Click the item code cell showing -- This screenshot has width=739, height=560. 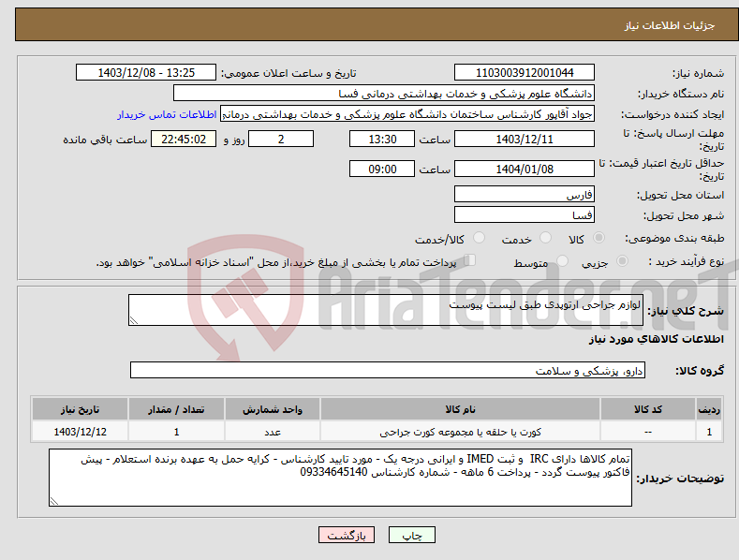tap(648, 432)
